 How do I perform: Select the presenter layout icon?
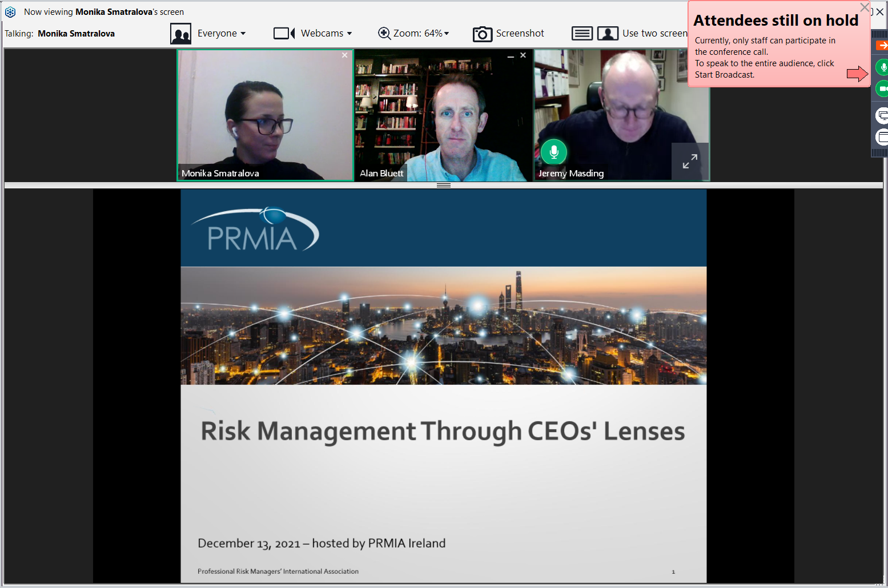[608, 34]
